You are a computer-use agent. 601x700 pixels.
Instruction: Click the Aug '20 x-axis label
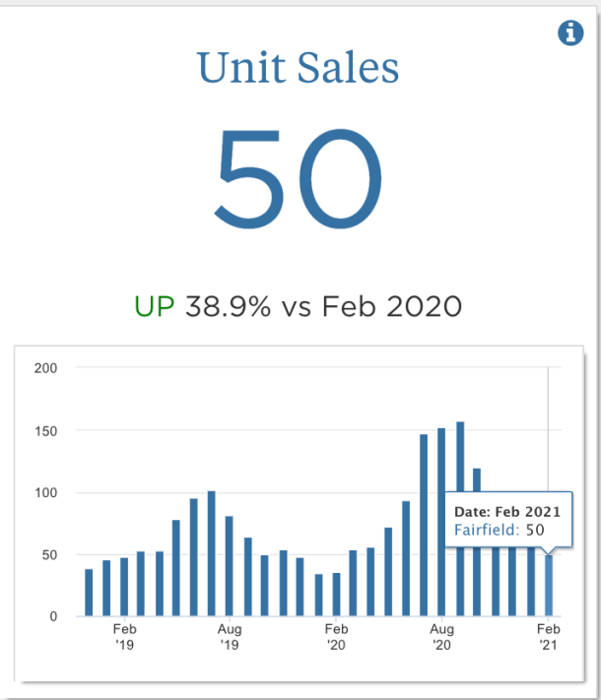coord(442,636)
